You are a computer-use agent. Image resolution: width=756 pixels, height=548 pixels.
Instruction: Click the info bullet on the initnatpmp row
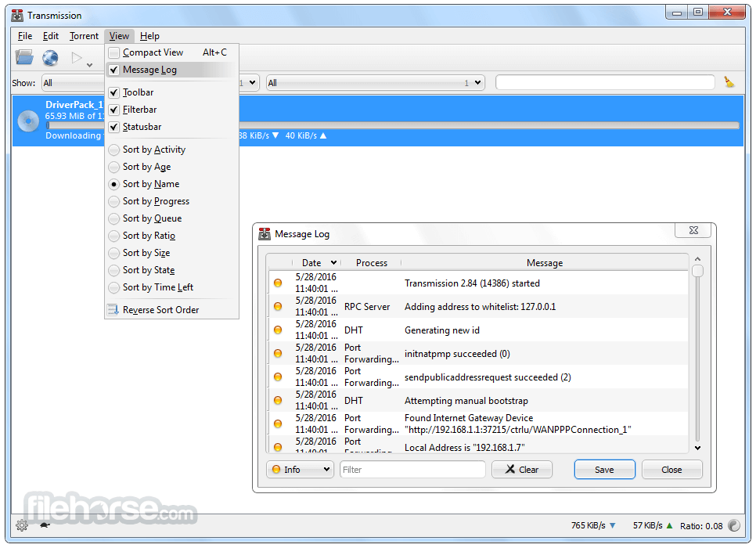[278, 354]
